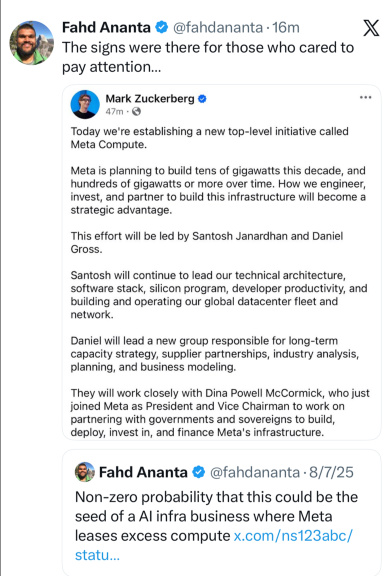Click Mark Zuckerberg's profile picture

pyautogui.click(x=85, y=104)
